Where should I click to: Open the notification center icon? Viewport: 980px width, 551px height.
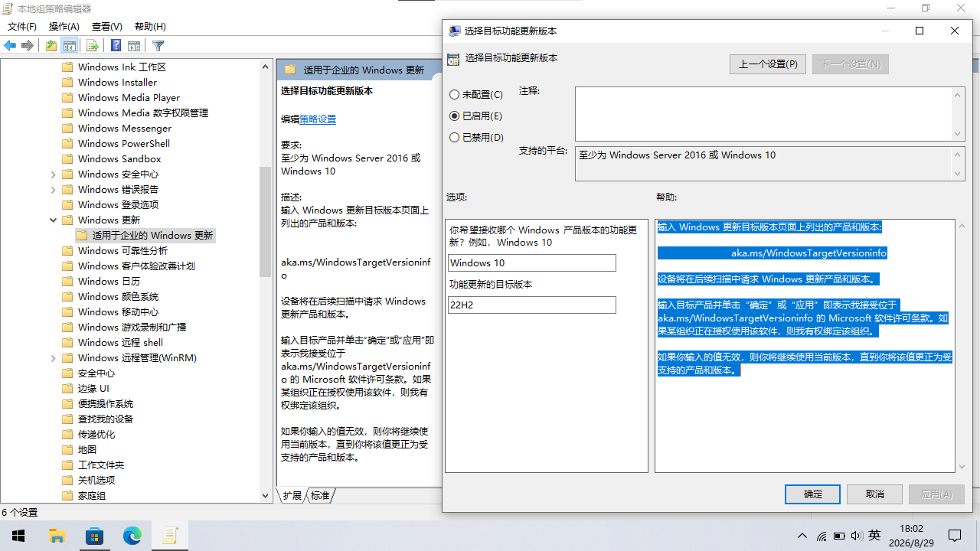click(955, 536)
